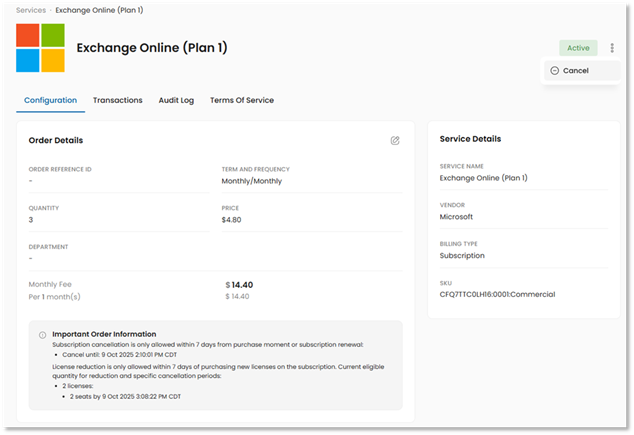This screenshot has width=634, height=435.
Task: Click the Subscription cancellation 7 days notice text
Action: click(x=208, y=344)
